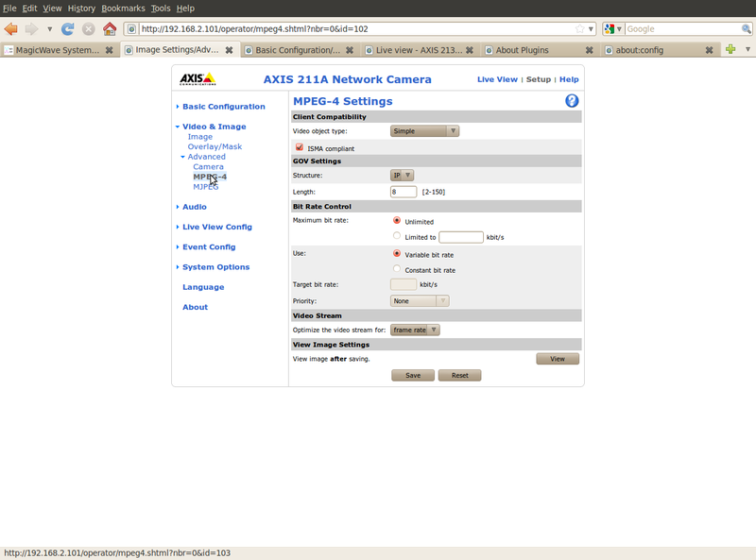Open the View menu
This screenshot has height=560, width=756.
[52, 8]
